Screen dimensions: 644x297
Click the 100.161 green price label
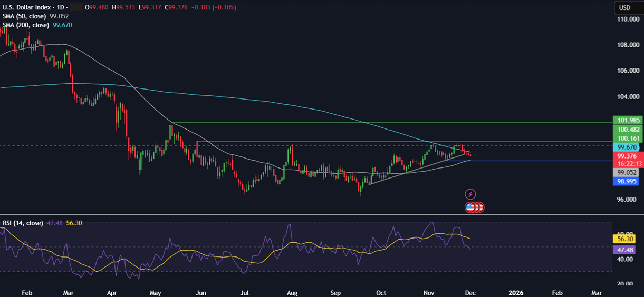pyautogui.click(x=628, y=138)
